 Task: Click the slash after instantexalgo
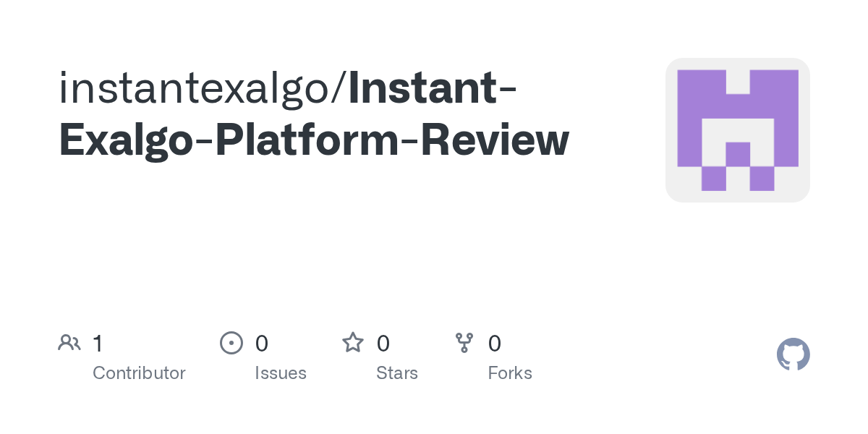[x=340, y=88]
